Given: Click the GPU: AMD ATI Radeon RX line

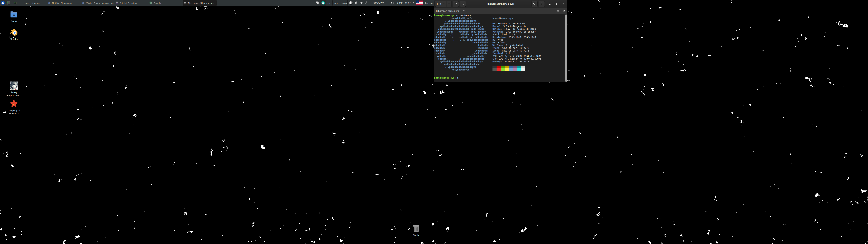Looking at the screenshot, I should (517, 59).
